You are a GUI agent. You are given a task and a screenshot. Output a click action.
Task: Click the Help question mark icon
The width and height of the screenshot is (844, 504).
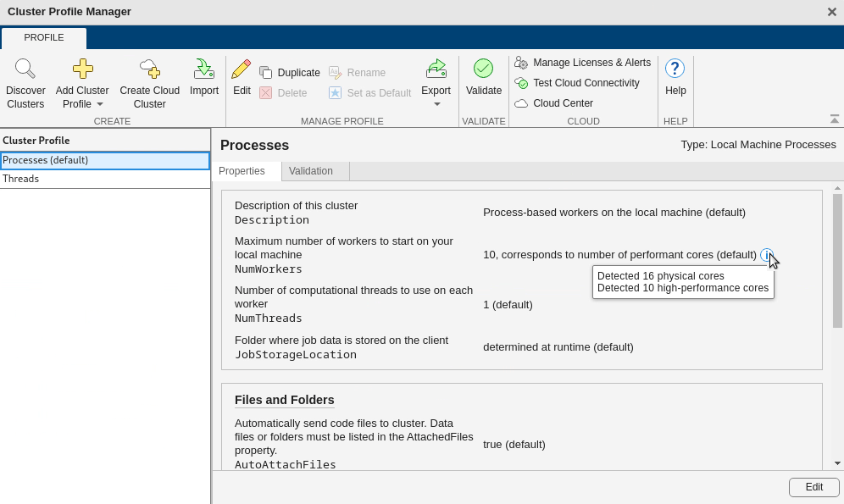(675, 69)
